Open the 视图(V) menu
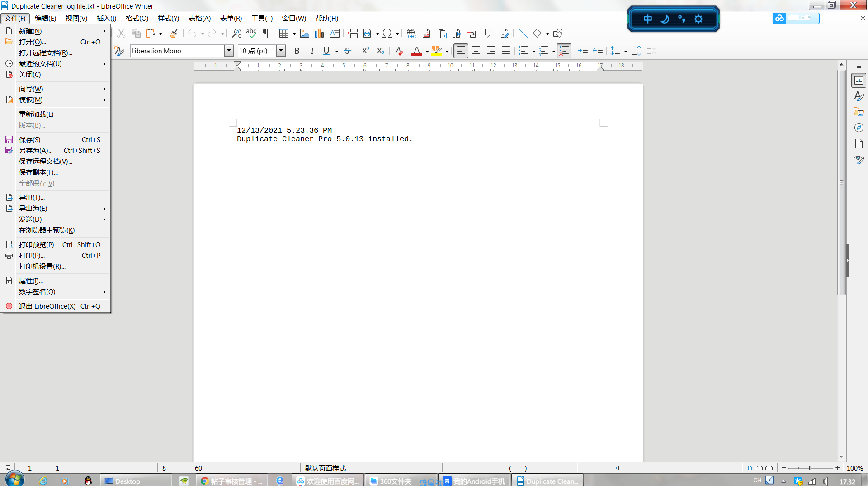 [76, 19]
